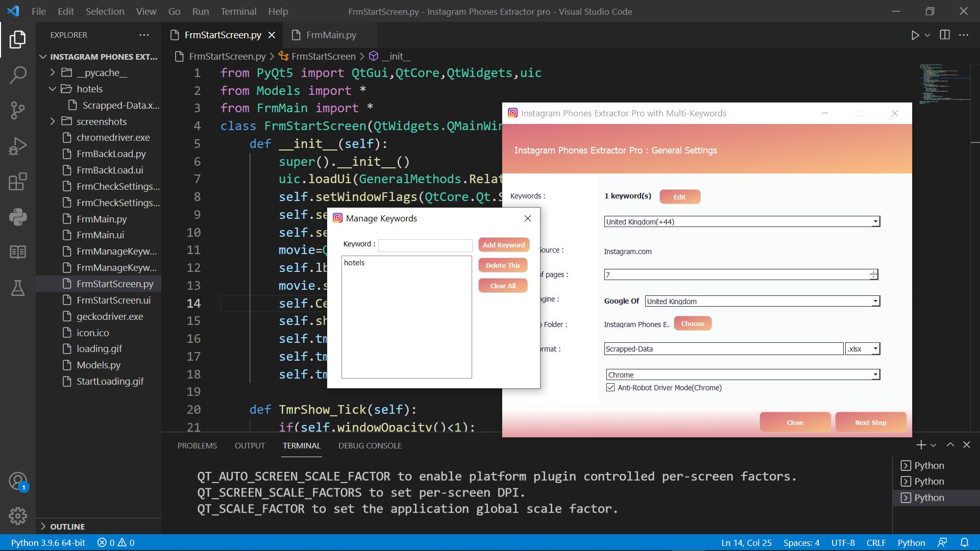Click the pages spinner arrows
The height and width of the screenshot is (551, 980).
874,274
